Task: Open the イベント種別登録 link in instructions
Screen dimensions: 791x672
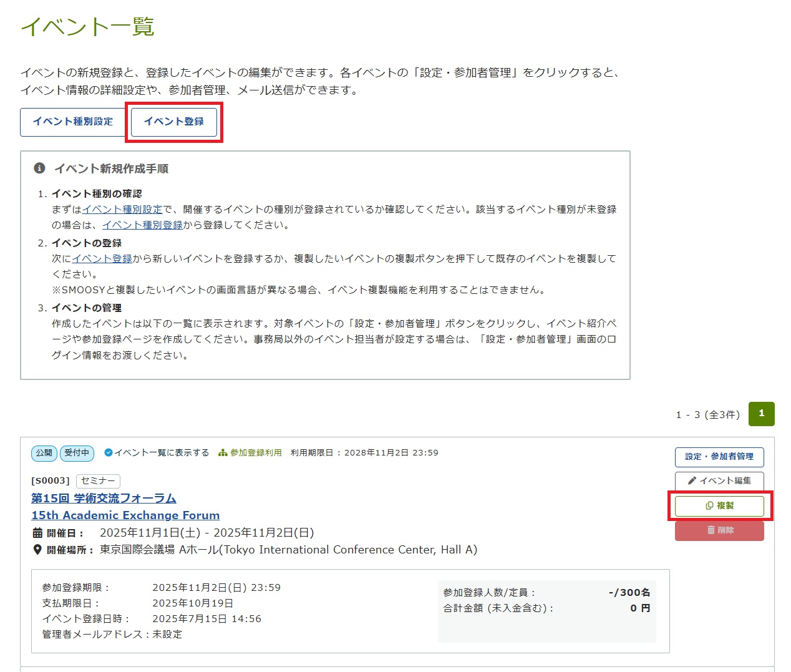Action: click(x=142, y=225)
